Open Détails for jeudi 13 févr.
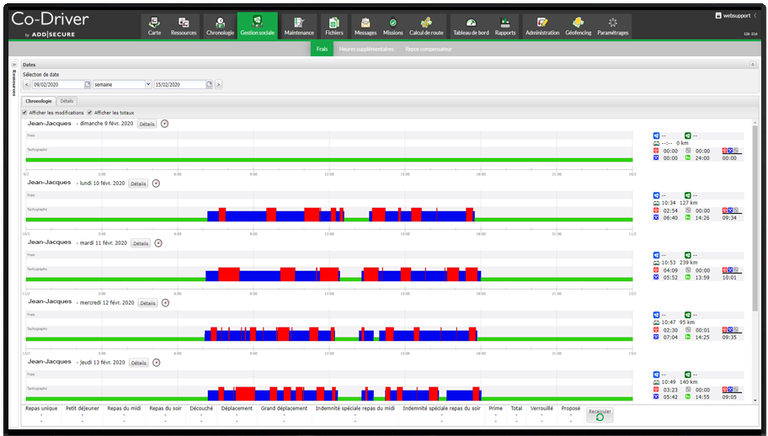Screen dimensions: 768x436 139,363
